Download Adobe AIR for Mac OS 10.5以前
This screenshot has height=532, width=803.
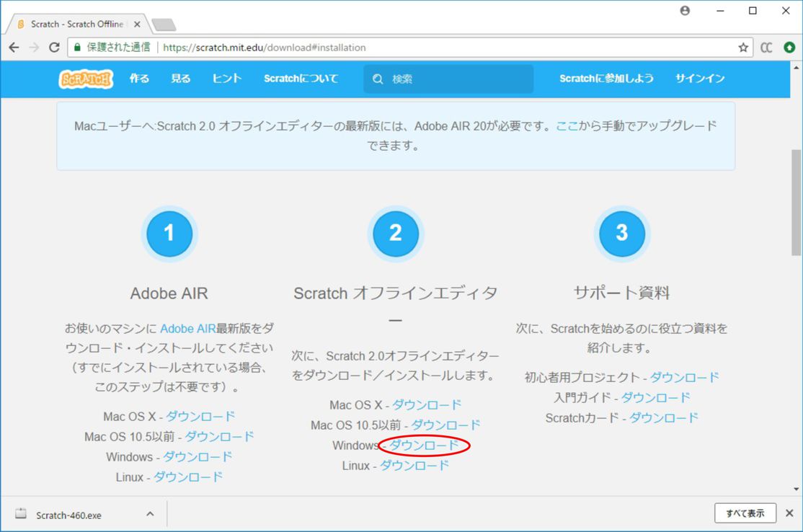click(219, 437)
